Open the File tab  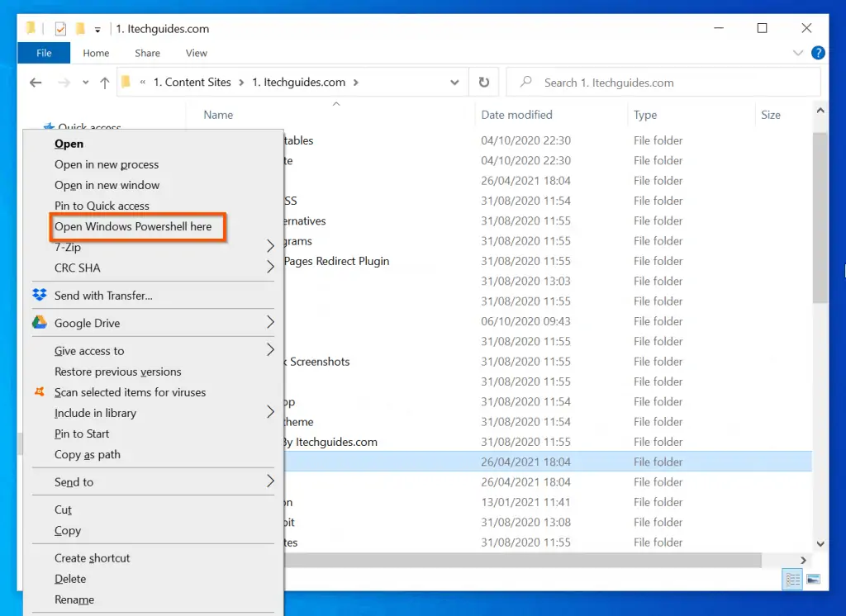(x=44, y=53)
